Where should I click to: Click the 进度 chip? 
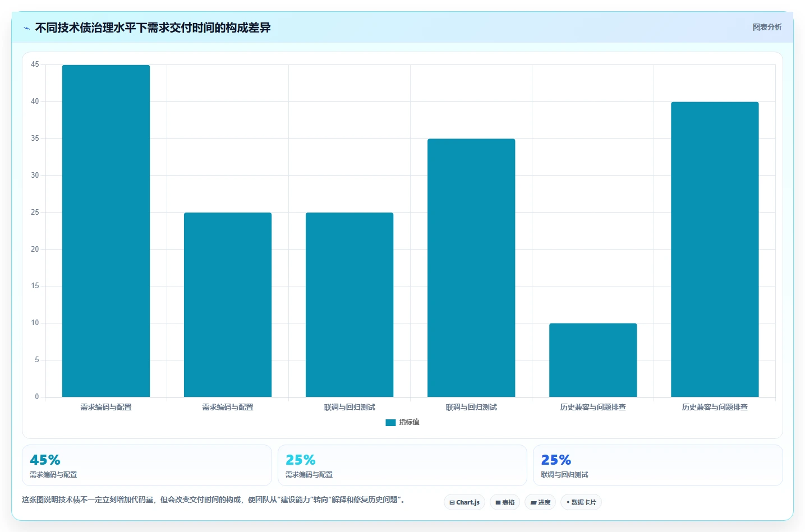point(540,502)
